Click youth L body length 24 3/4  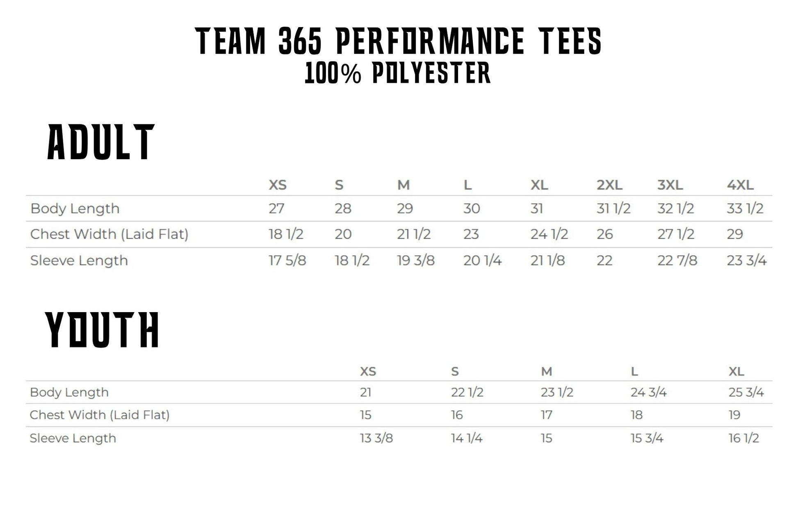coord(648,392)
